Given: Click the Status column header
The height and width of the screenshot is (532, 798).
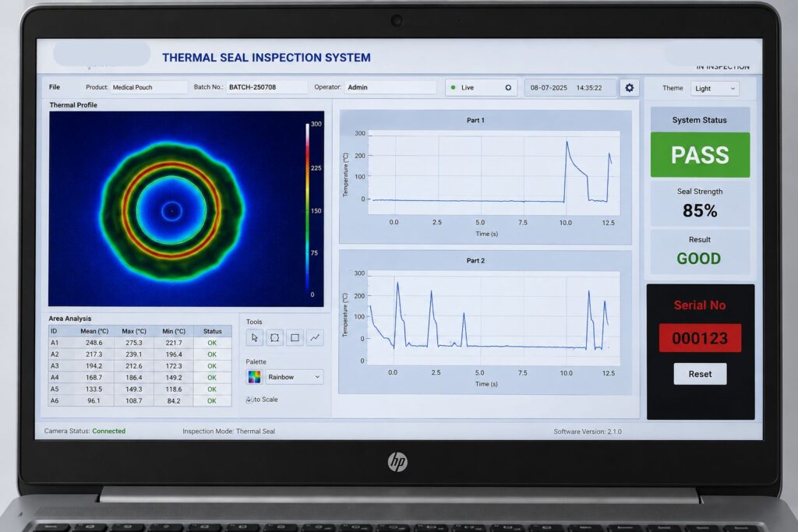Looking at the screenshot, I should click(x=212, y=331).
